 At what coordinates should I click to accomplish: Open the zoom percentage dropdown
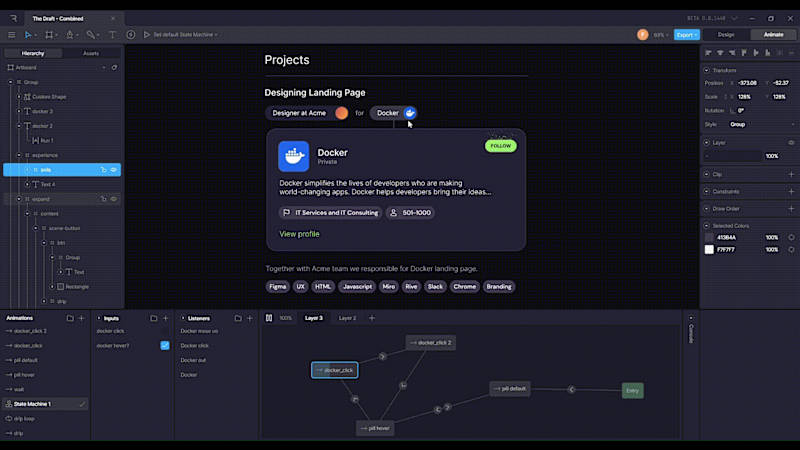tap(661, 35)
